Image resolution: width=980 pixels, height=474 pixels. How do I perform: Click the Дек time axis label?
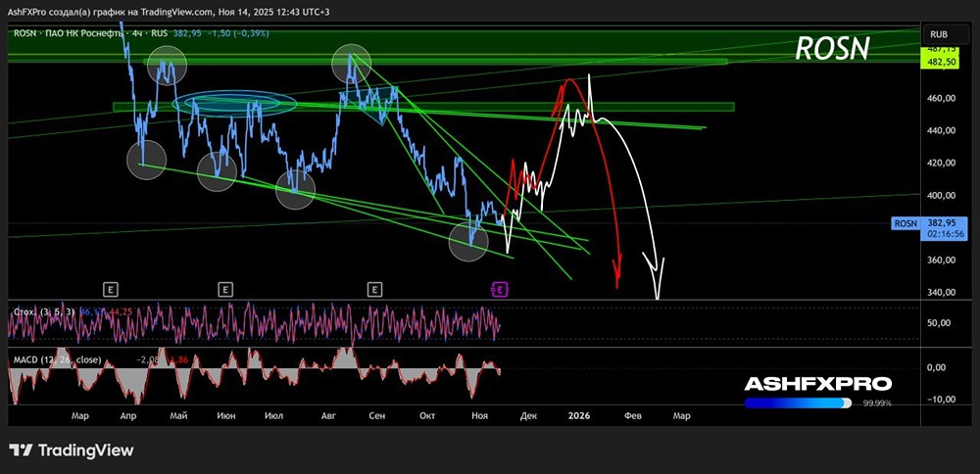click(x=528, y=416)
